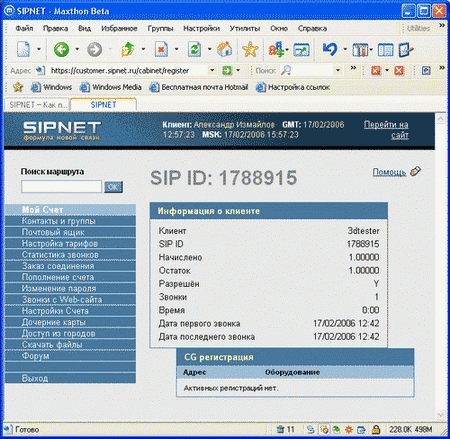Open Форум in the sidebar
Screen dimensions: 450x439
coord(70,356)
